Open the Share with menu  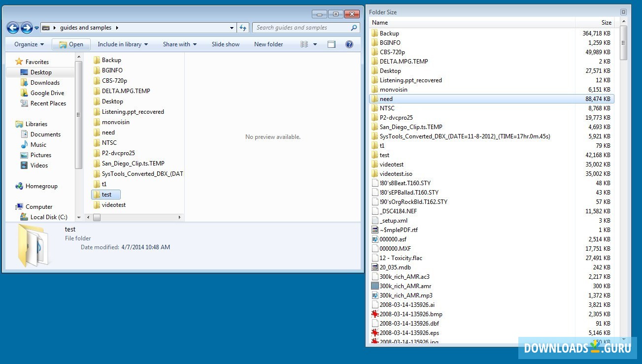pos(179,44)
